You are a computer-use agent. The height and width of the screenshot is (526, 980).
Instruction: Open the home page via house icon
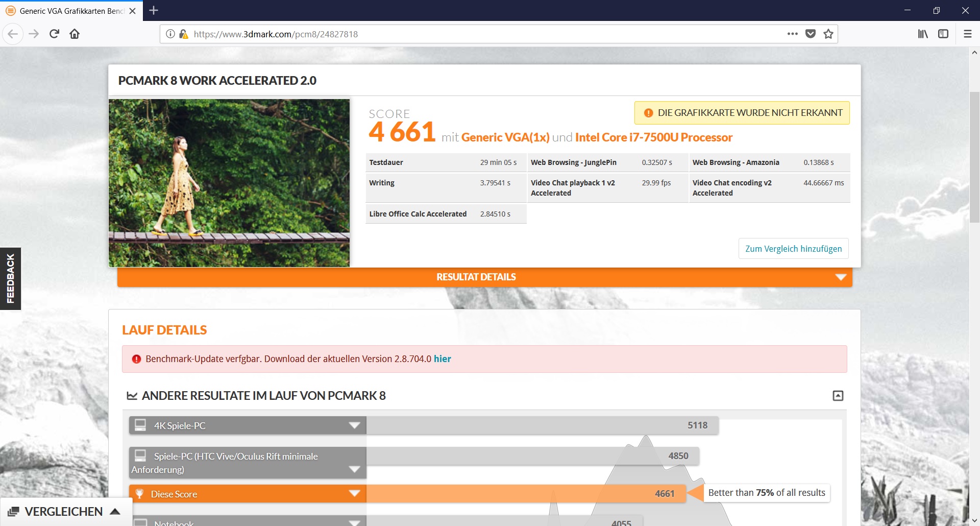[75, 34]
